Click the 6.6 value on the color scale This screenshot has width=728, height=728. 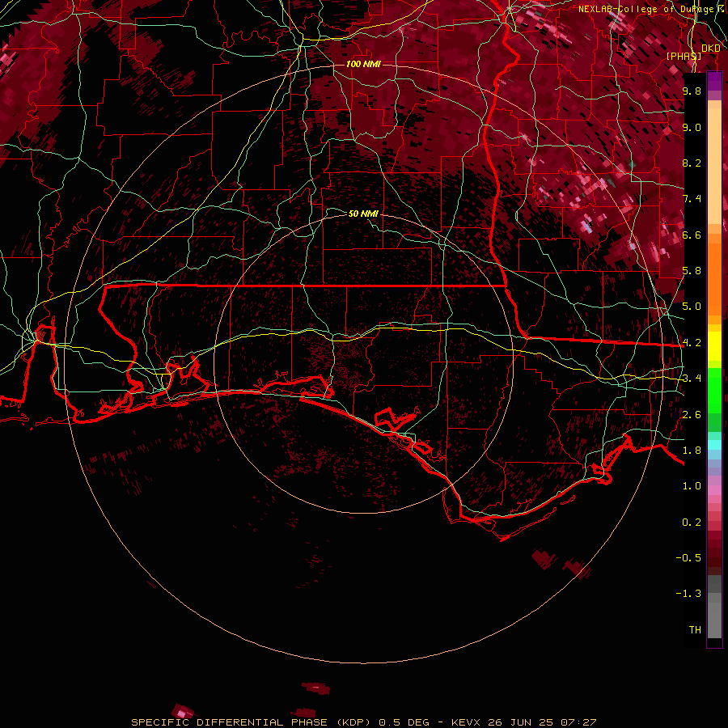click(x=692, y=235)
